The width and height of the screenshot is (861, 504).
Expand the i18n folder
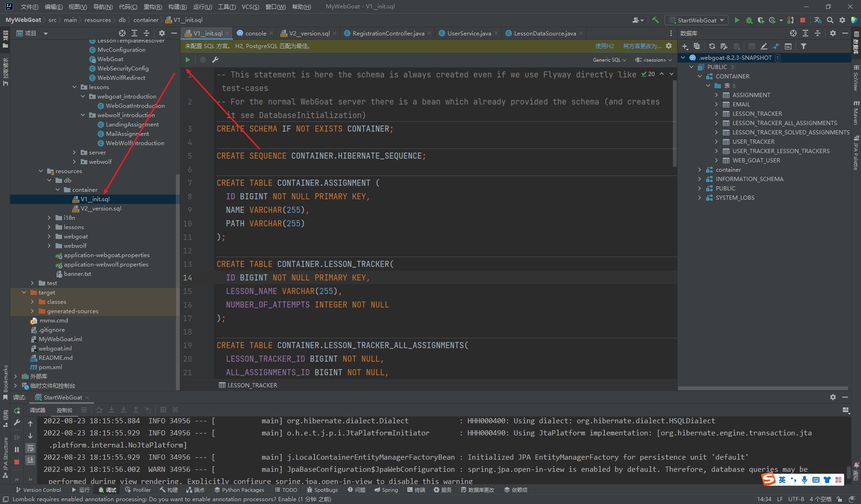[x=49, y=218]
